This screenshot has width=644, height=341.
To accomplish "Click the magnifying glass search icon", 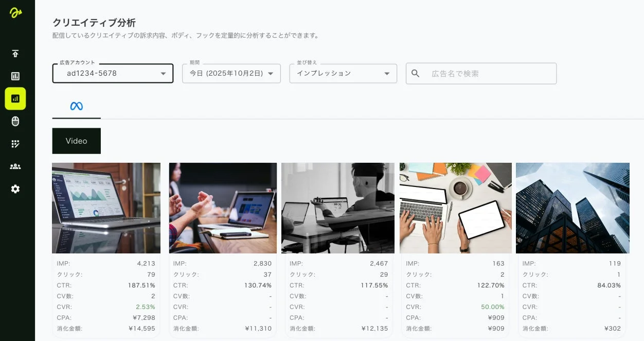I will click(x=415, y=73).
